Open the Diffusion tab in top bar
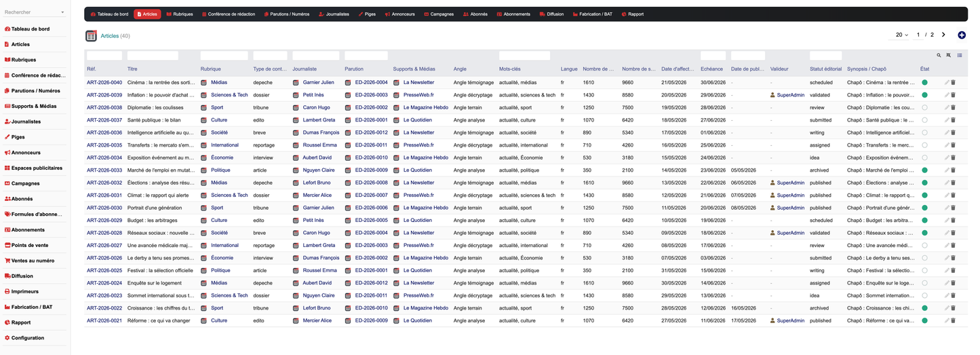 [x=551, y=14]
